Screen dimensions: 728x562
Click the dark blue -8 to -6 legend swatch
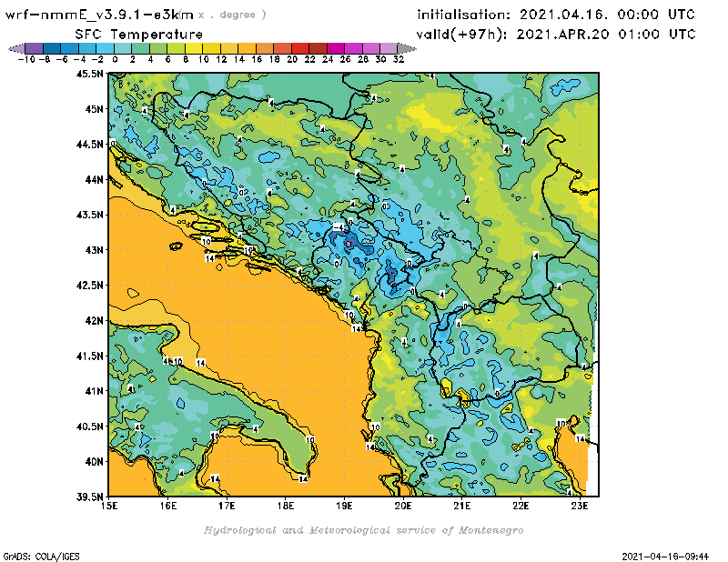click(52, 48)
